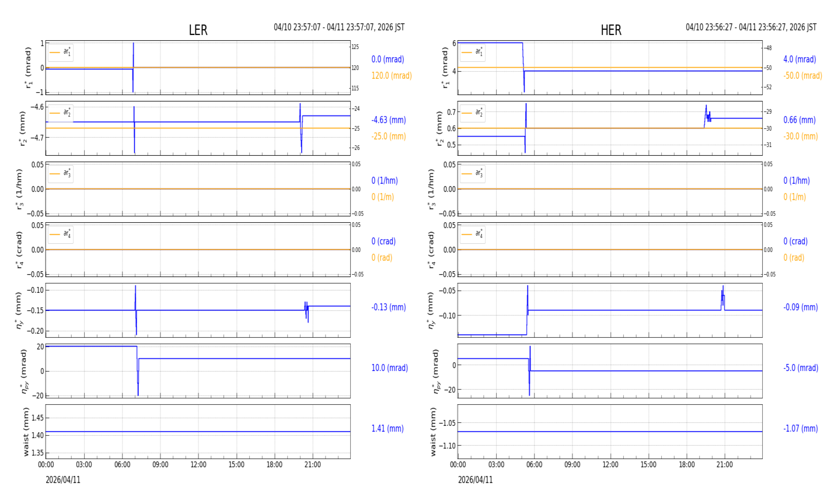Click the HER r3* (1/hm) axis label

[432, 189]
